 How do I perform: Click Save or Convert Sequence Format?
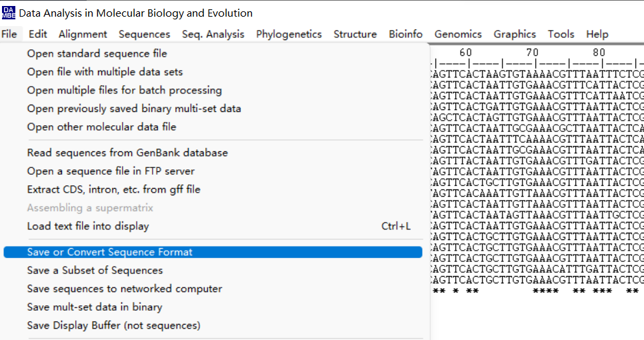tap(110, 252)
